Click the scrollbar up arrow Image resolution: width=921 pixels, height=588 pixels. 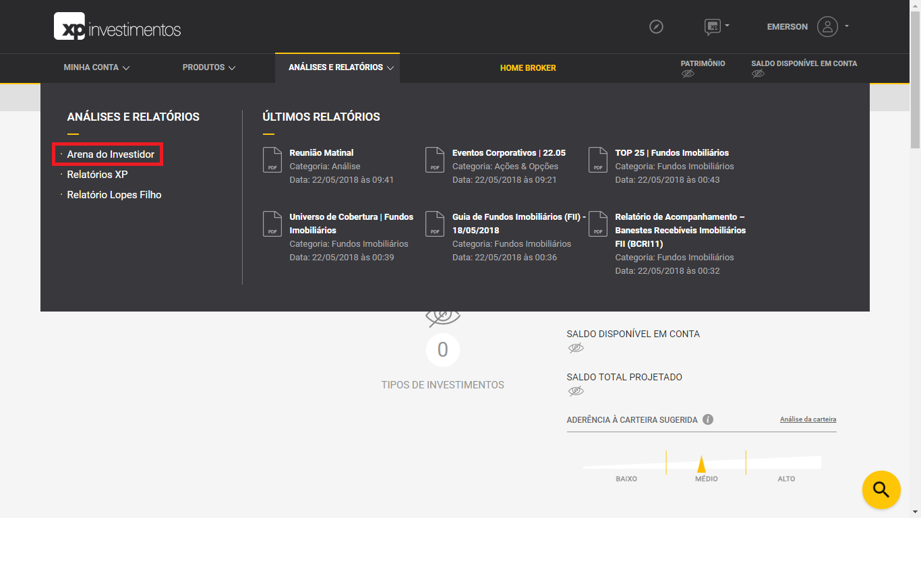pos(915,5)
